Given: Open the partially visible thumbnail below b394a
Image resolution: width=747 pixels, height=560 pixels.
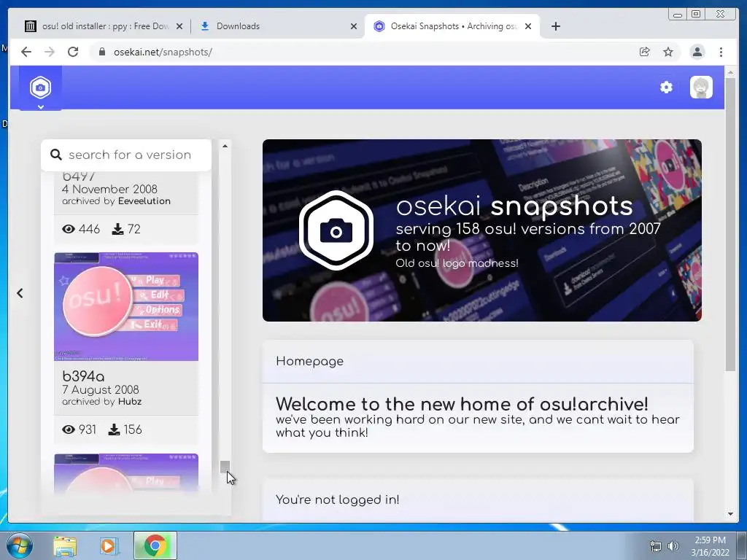Looking at the screenshot, I should tap(126, 473).
